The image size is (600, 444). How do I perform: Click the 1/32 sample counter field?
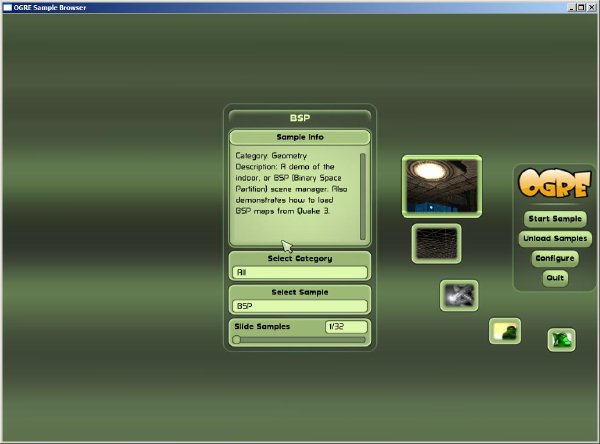[346, 326]
